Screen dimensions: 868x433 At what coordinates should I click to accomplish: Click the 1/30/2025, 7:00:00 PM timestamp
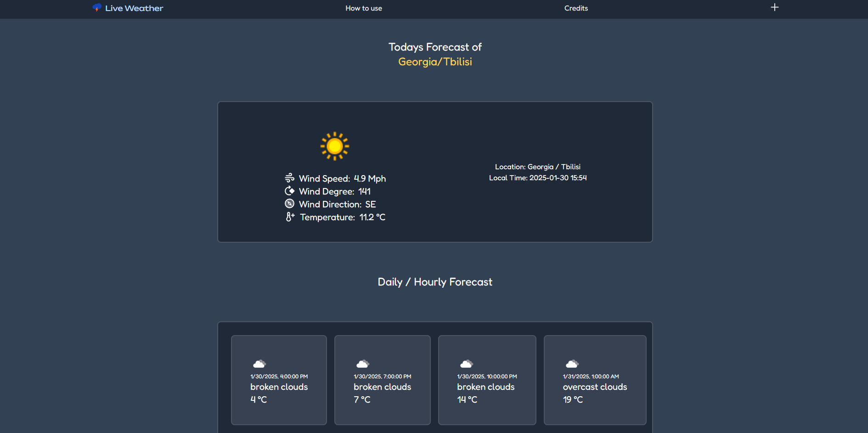point(382,376)
